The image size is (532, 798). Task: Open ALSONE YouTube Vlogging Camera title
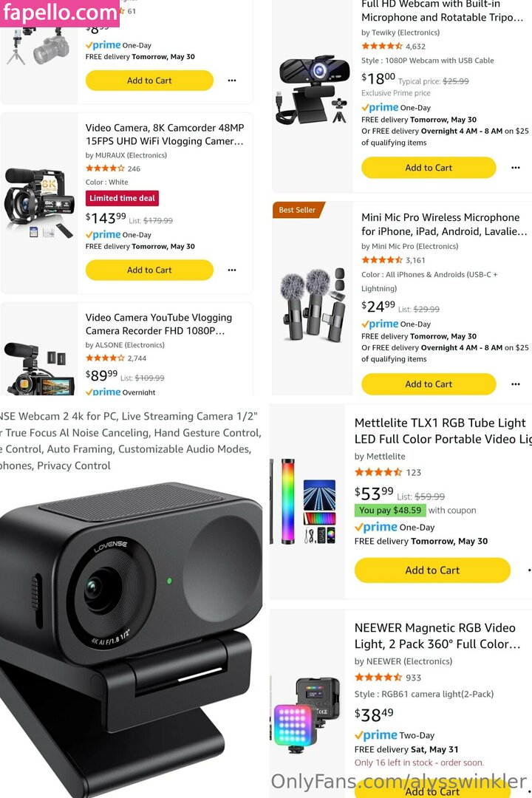[159, 324]
